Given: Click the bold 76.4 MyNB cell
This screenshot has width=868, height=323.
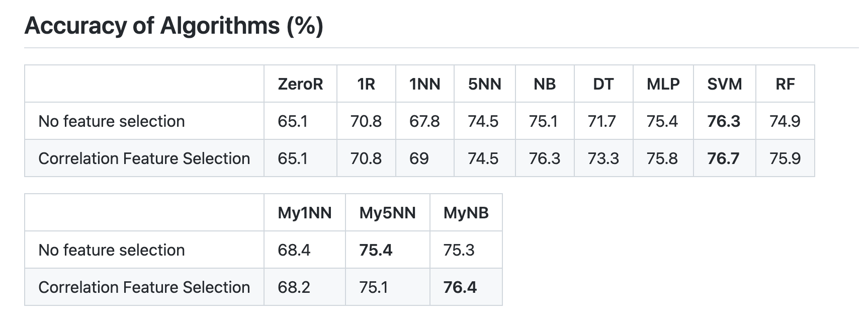Looking at the screenshot, I should point(460,287).
